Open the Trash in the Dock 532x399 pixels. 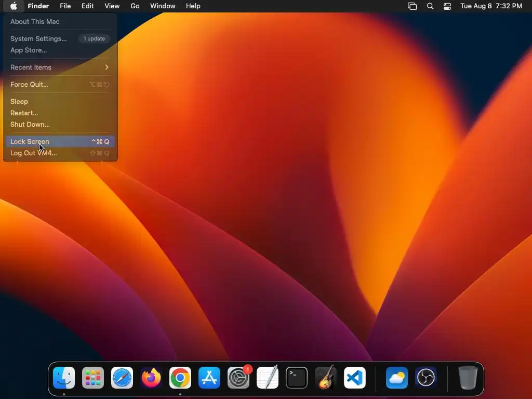(468, 378)
